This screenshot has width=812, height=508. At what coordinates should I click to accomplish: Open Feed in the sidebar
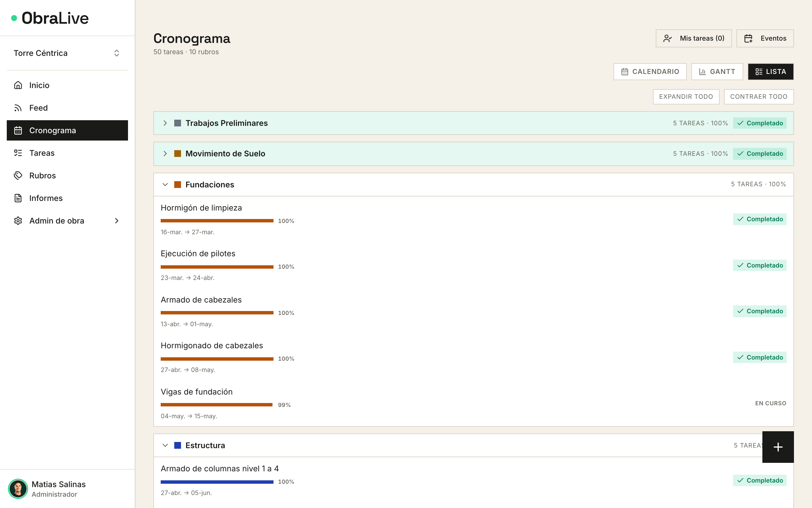[x=67, y=108]
